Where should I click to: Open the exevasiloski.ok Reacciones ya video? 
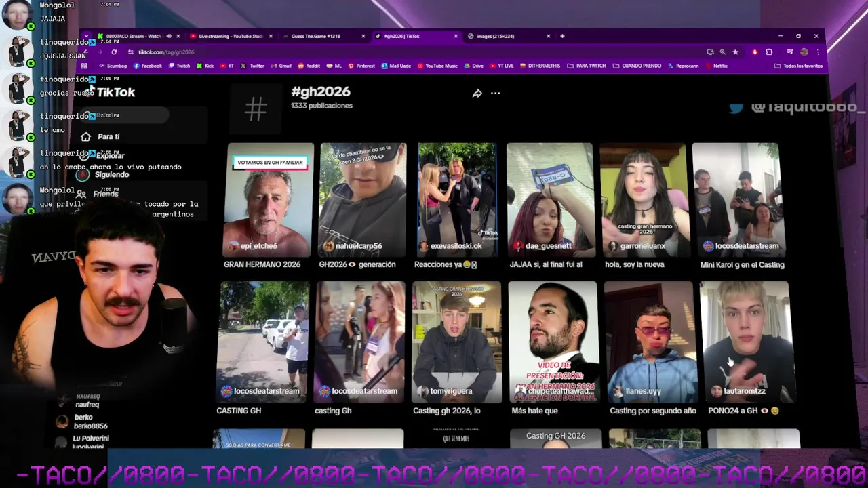click(457, 200)
